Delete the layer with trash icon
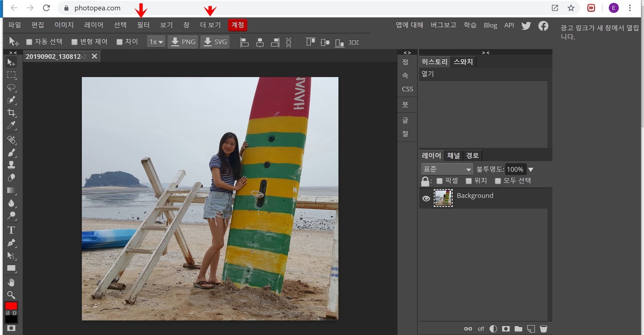The width and height of the screenshot is (644, 335). [544, 329]
